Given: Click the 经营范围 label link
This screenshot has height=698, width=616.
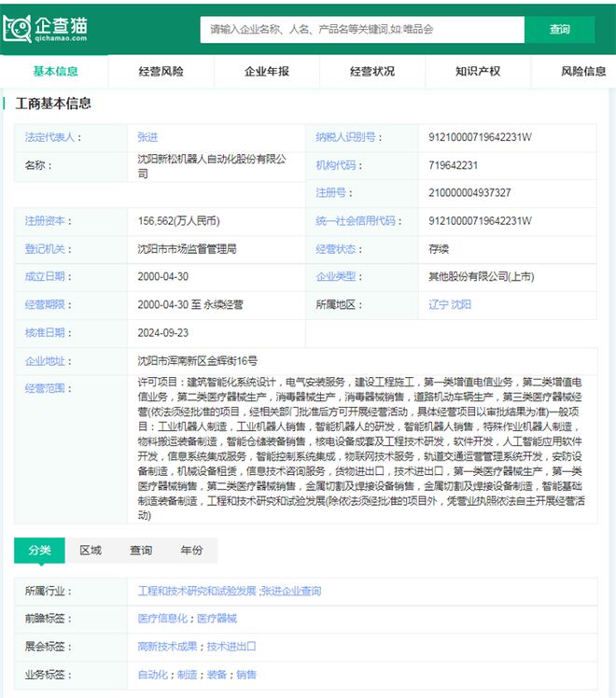Looking at the screenshot, I should (45, 388).
